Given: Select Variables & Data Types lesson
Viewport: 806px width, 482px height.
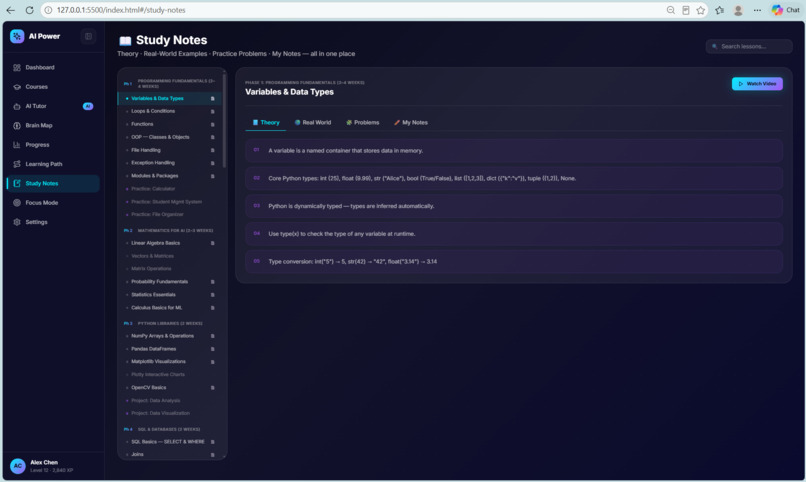Looking at the screenshot, I should click(170, 98).
